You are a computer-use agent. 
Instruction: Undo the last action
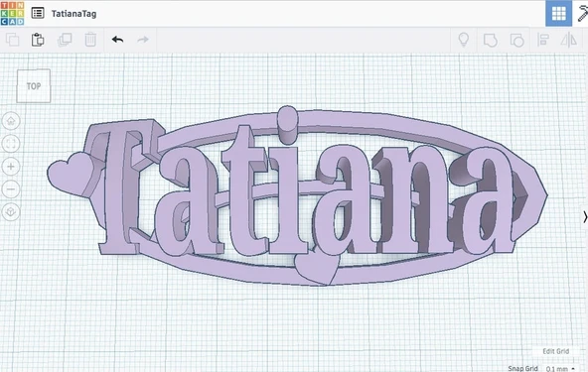click(x=118, y=40)
